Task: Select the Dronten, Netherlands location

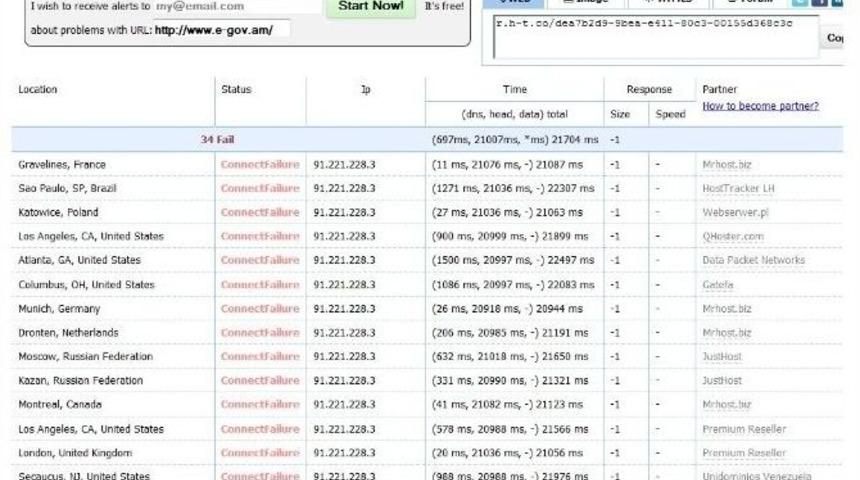Action: tap(68, 333)
